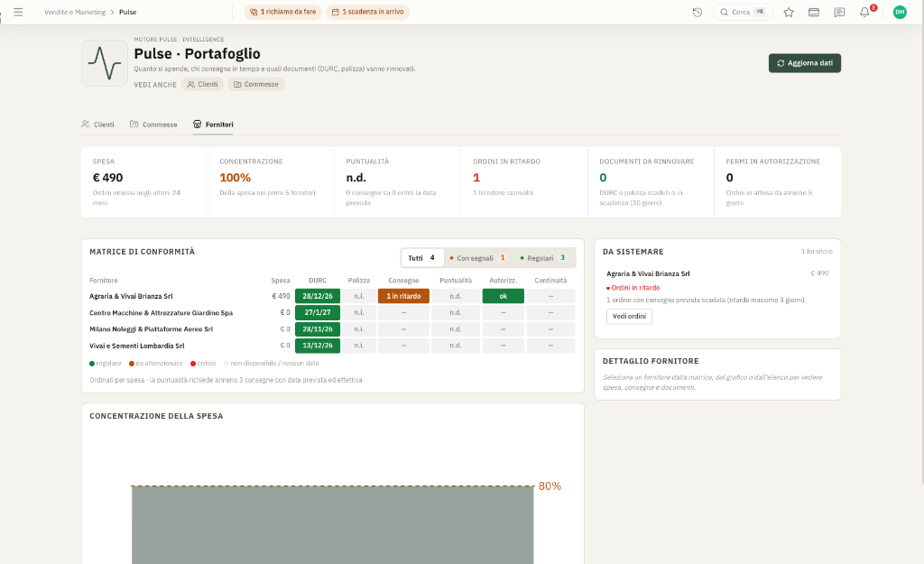This screenshot has width=924, height=564.
Task: Click the red 'Ordini in ritardo' status label
Action: click(633, 288)
